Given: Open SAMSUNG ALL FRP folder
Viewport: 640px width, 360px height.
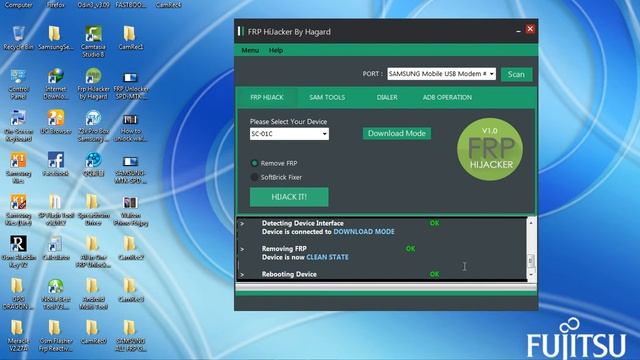Looking at the screenshot, I should [131, 336].
